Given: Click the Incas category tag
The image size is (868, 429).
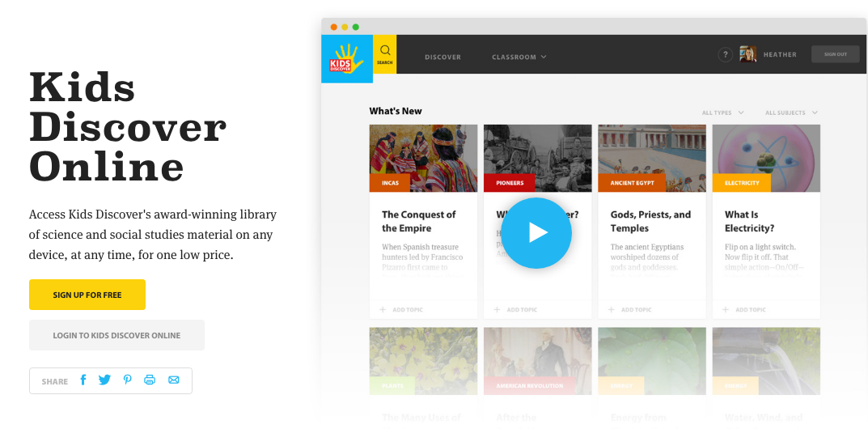Looking at the screenshot, I should pos(390,183).
